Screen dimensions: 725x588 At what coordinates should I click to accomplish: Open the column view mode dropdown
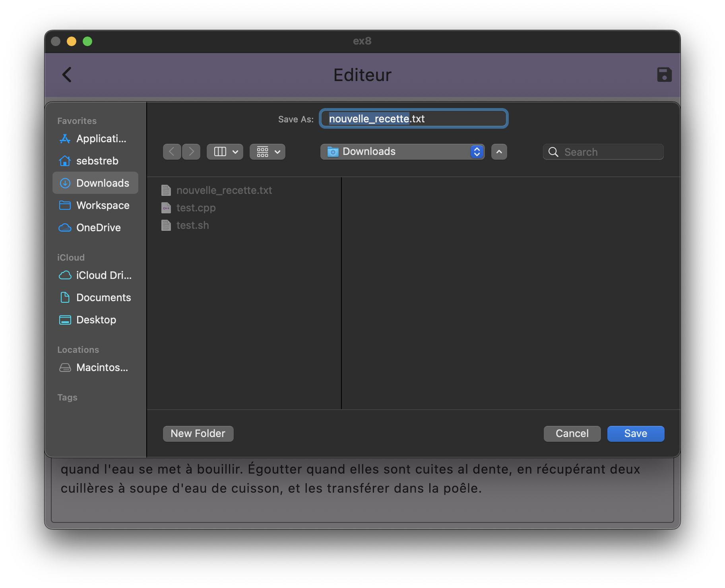click(x=225, y=152)
